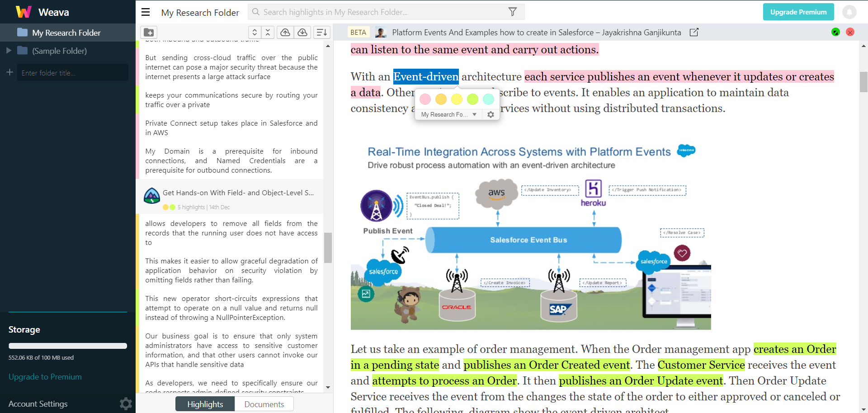Click highlight 'allows developers to remove all fields'
Image resolution: width=868 pixels, height=413 pixels.
tap(231, 233)
